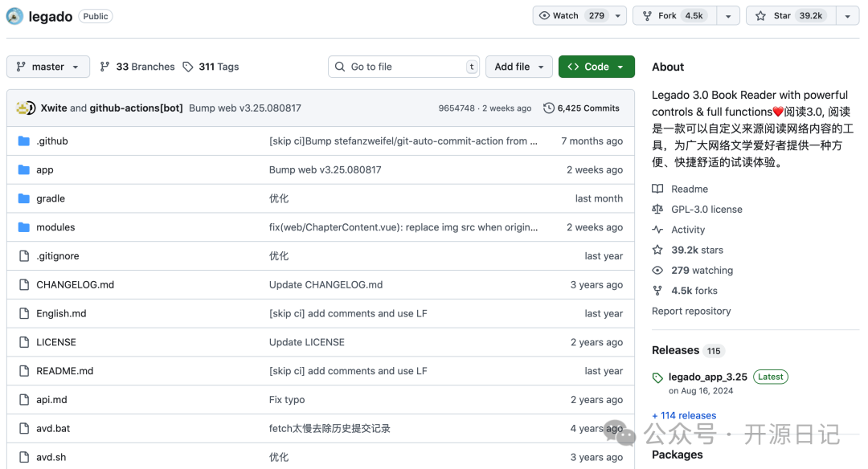Open the modules folder
This screenshot has width=868, height=469.
click(x=55, y=227)
